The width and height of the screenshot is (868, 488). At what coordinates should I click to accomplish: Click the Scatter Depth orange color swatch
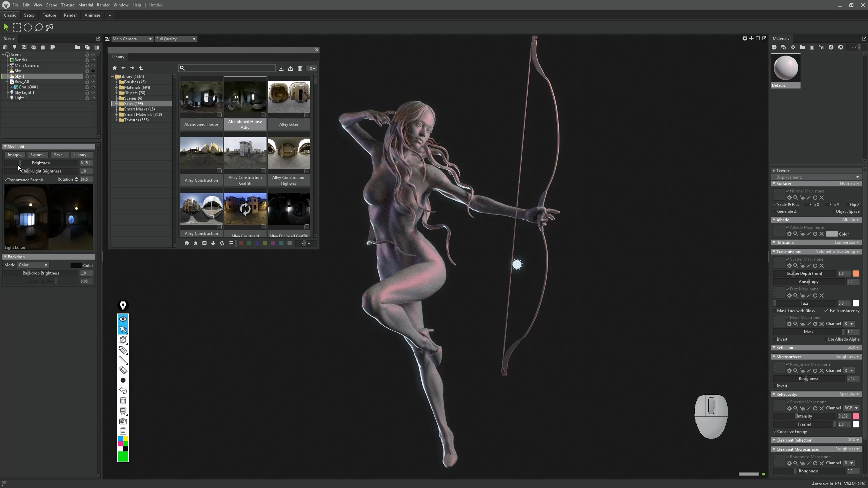tap(856, 273)
